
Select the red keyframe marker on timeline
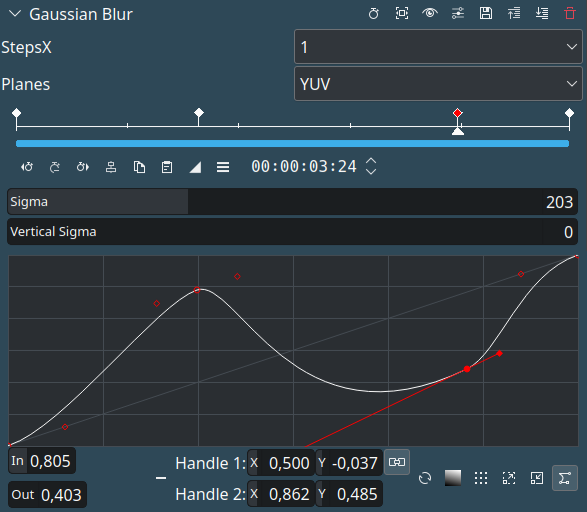457,113
